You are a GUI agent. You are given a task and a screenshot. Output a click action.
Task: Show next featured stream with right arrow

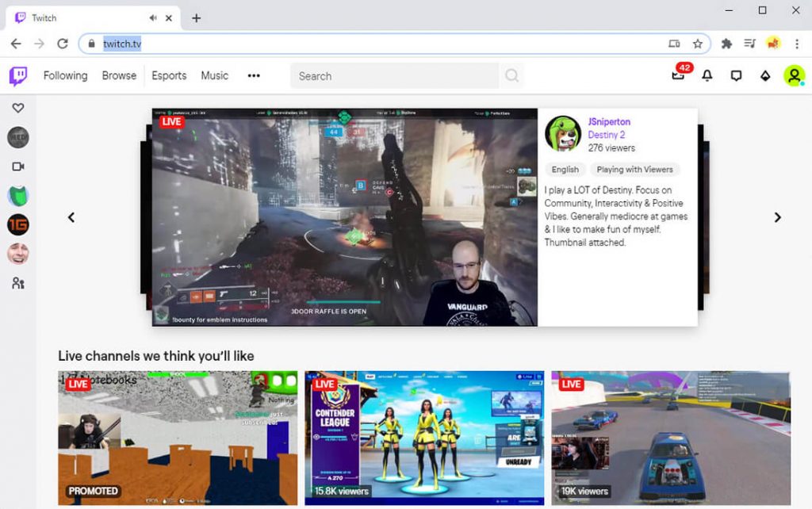(x=777, y=217)
